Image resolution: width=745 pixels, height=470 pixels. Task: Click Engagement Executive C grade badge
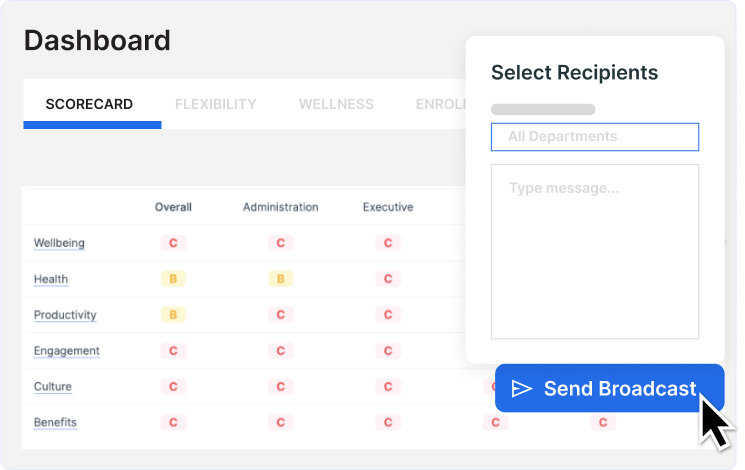point(388,351)
